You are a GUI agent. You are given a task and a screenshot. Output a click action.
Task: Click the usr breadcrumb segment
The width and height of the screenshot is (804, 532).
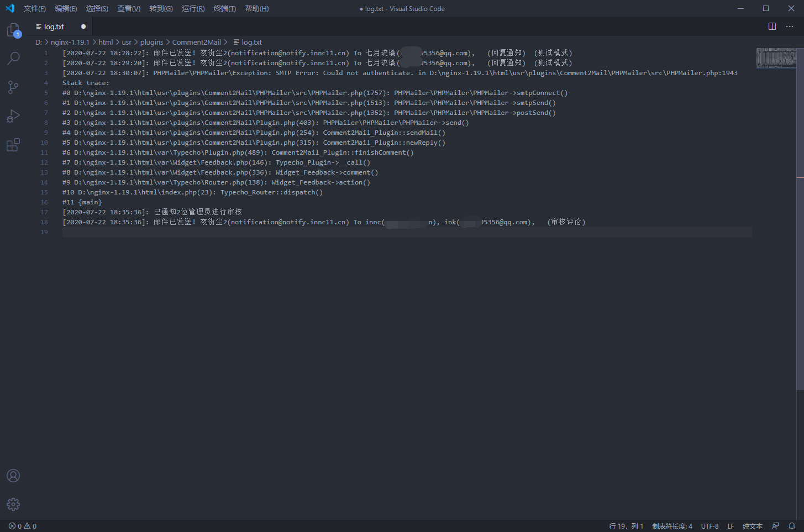pyautogui.click(x=127, y=42)
